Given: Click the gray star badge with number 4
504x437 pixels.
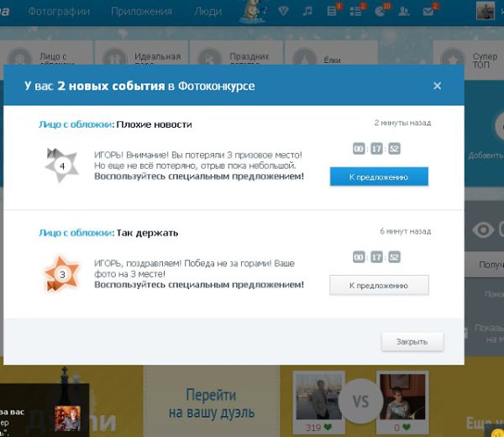Looking at the screenshot, I should pos(61,166).
